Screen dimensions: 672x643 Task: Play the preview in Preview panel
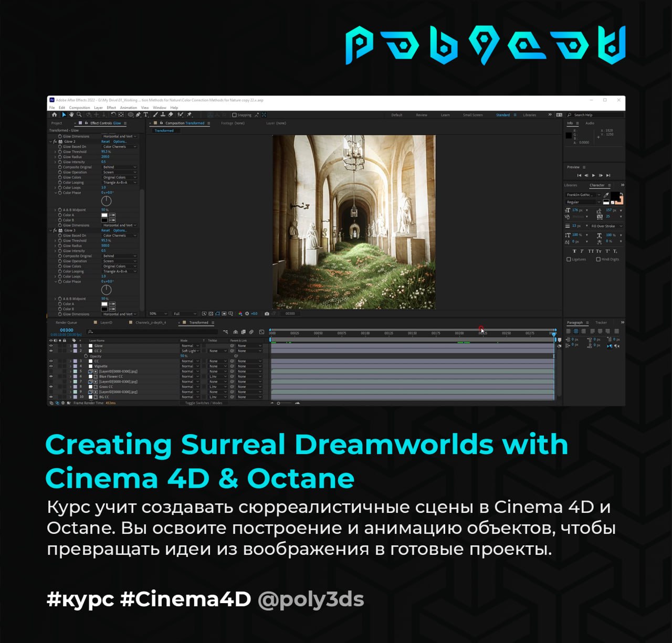click(x=594, y=175)
